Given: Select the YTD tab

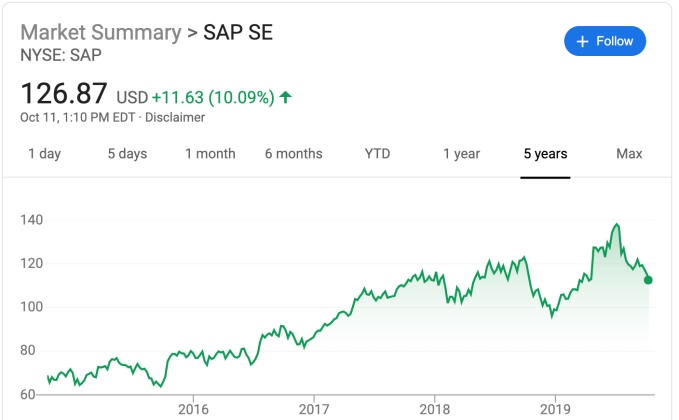Looking at the screenshot, I should [377, 154].
